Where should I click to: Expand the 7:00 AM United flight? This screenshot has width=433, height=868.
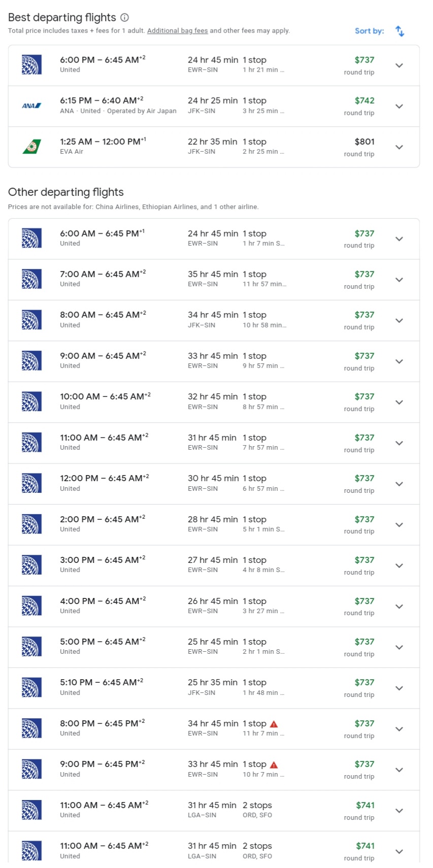(399, 280)
